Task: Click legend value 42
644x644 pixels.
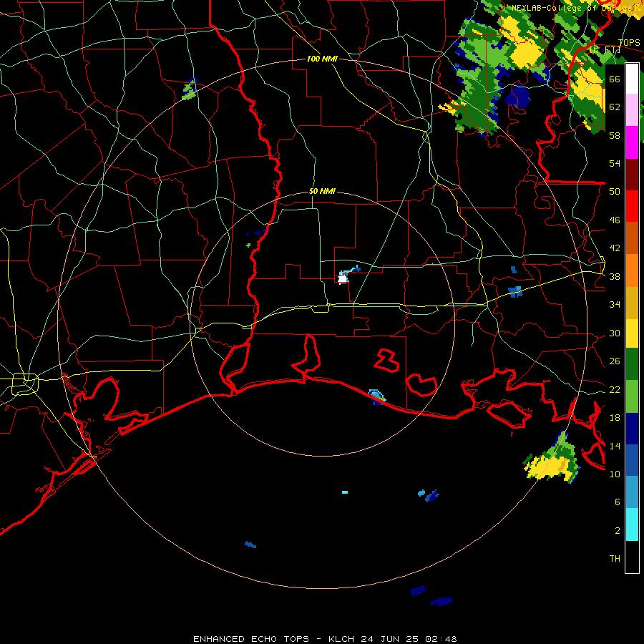Action: pos(615,248)
